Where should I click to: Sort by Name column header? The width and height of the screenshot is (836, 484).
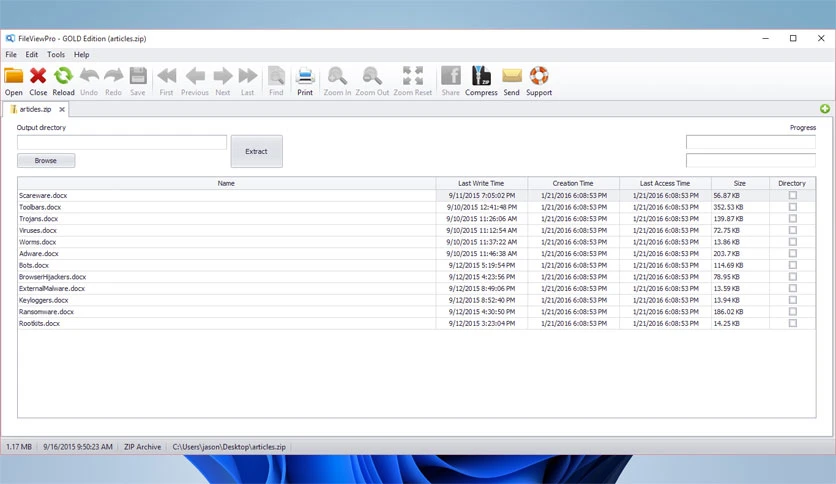[226, 183]
